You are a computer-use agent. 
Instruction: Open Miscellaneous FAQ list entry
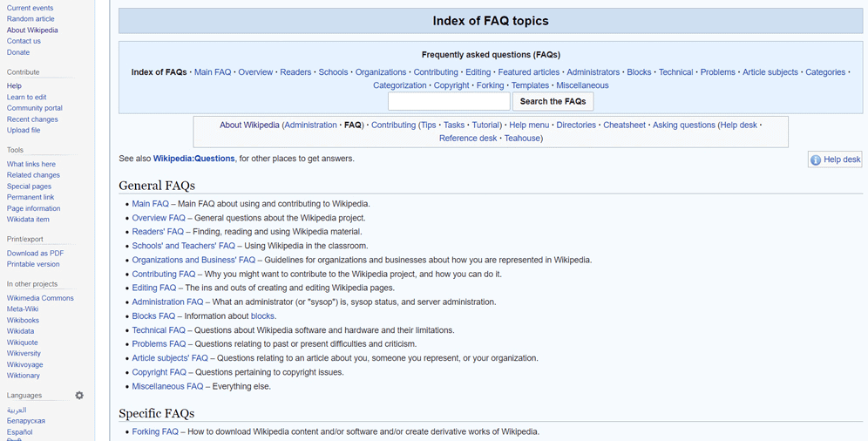pos(167,386)
